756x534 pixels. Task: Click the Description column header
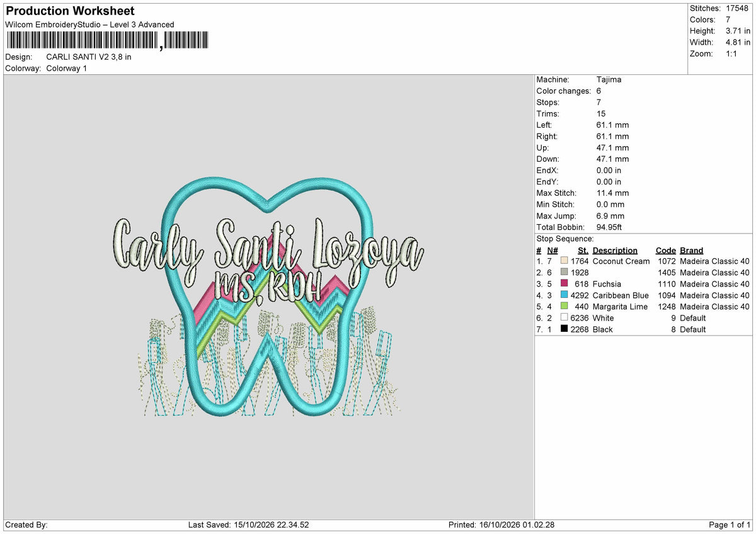(615, 250)
